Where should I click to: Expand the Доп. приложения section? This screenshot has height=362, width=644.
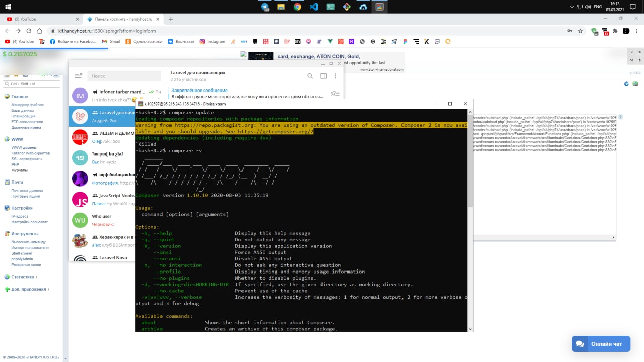pyautogui.click(x=26, y=289)
